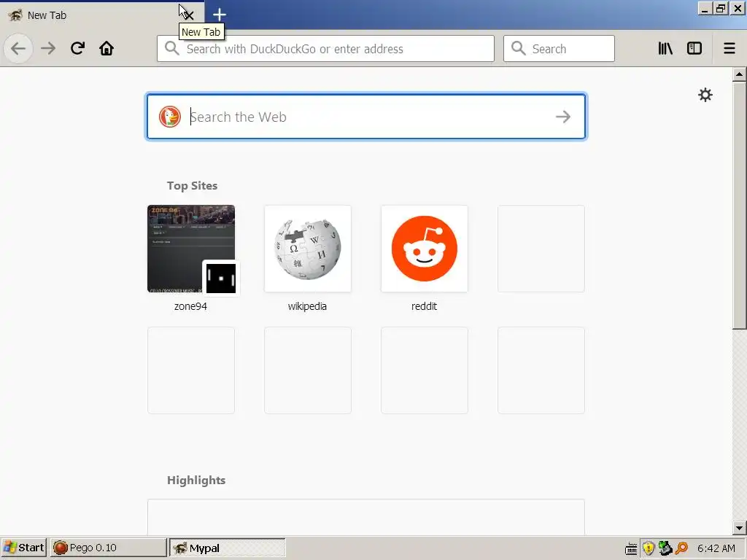Restore down the browser window
The height and width of the screenshot is (560, 747).
pos(721,9)
